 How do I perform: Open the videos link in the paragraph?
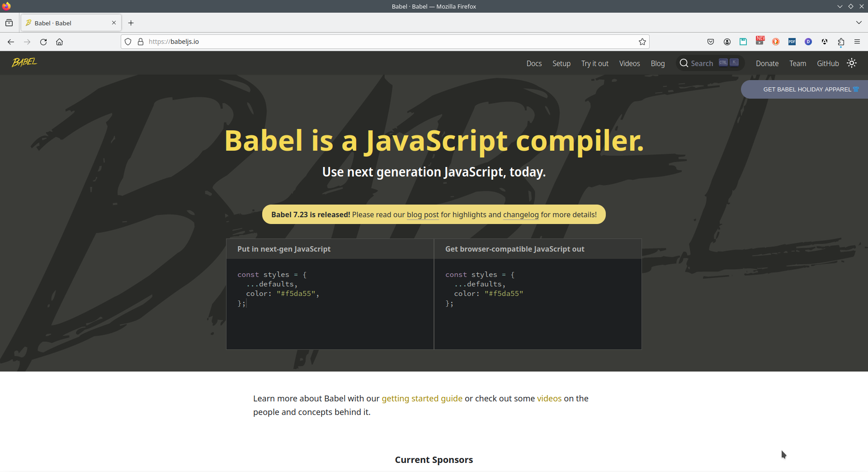tap(549, 398)
